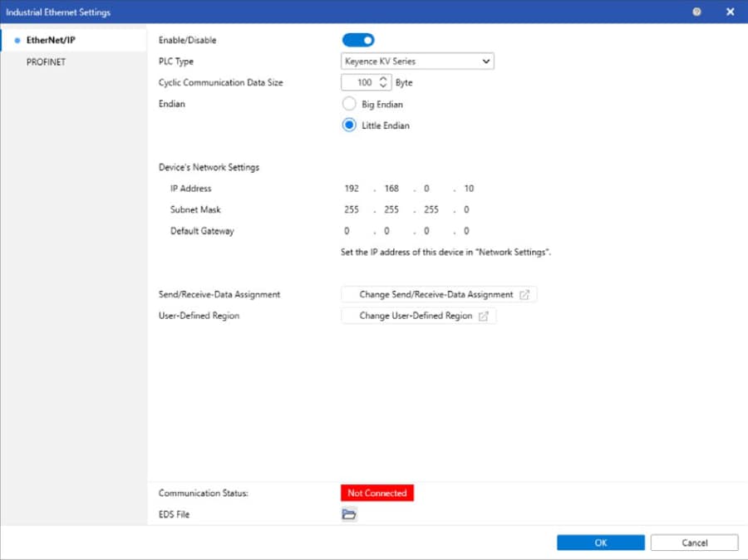Select the Little Endian radio button
The width and height of the screenshot is (748, 560).
350,126
